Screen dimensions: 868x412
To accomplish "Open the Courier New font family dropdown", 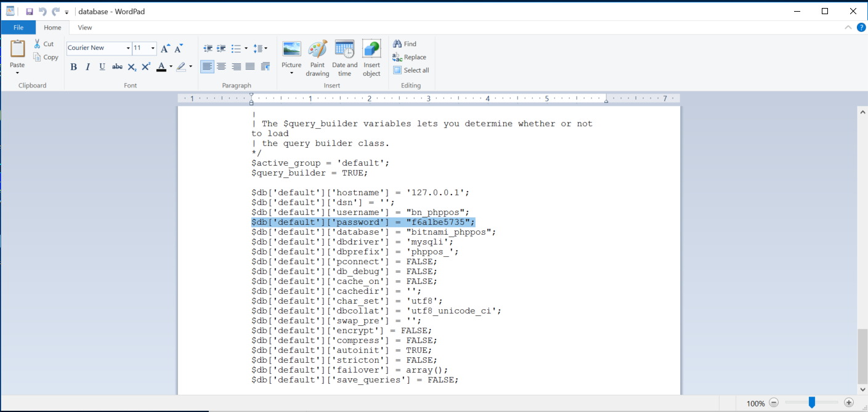I will pyautogui.click(x=128, y=47).
